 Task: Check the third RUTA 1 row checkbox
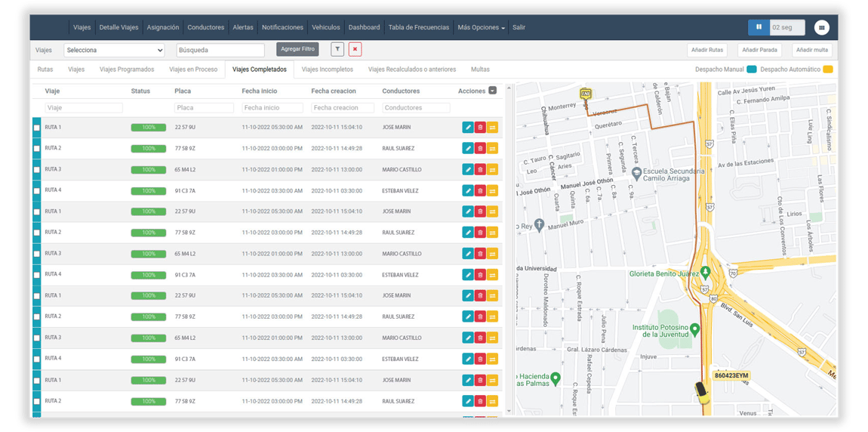[x=36, y=296]
